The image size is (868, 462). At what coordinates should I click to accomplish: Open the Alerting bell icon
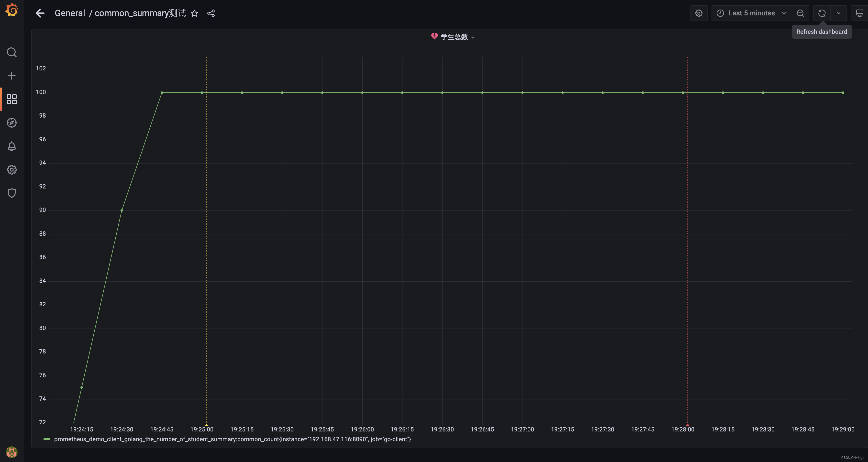pos(11,146)
